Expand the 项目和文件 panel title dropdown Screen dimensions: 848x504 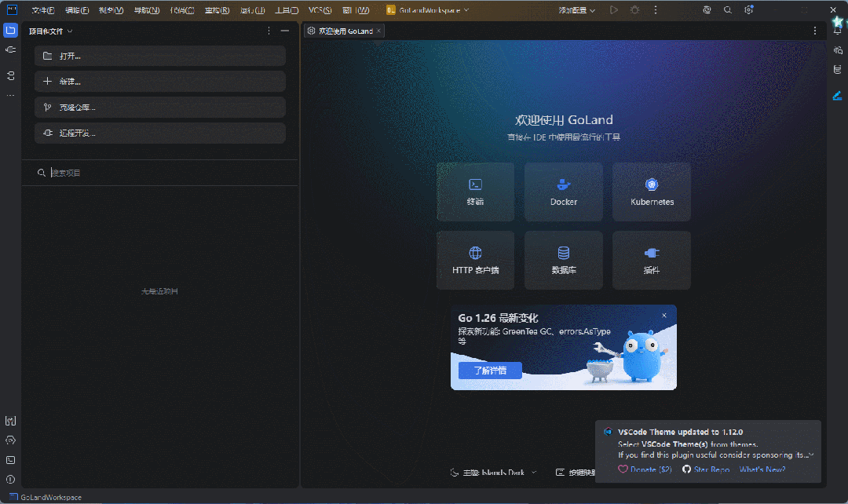(50, 31)
